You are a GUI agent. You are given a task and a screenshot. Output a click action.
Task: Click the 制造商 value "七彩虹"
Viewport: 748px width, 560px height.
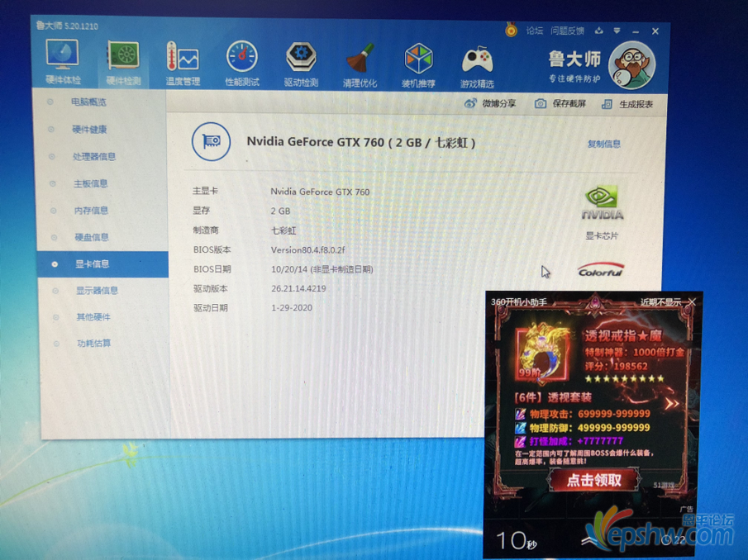pyautogui.click(x=283, y=230)
